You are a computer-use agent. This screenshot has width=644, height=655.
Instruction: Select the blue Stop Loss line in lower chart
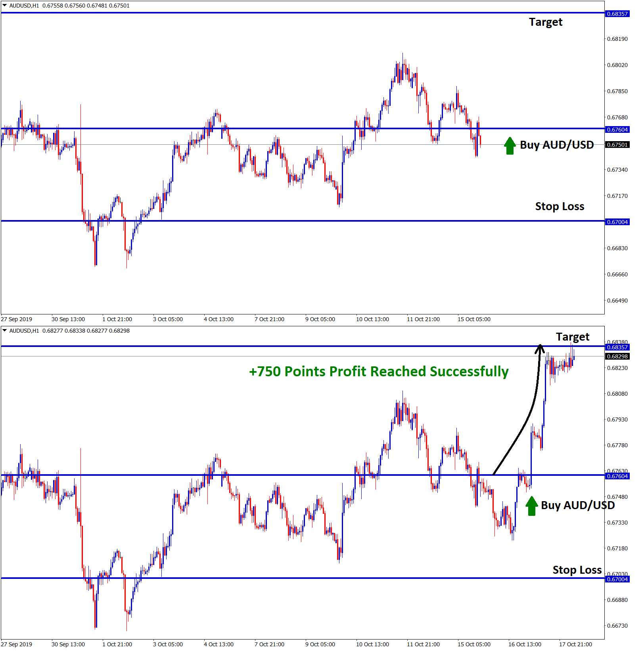click(303, 578)
